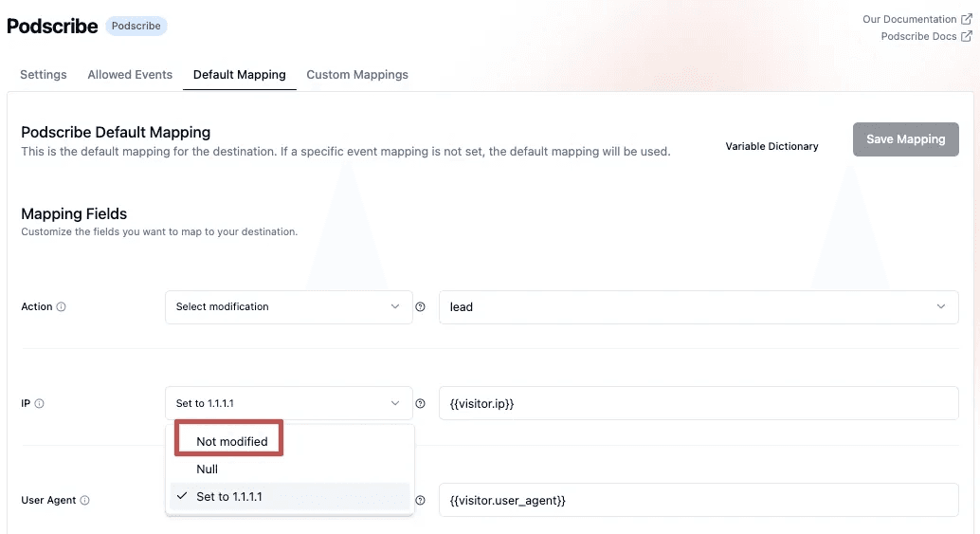The width and height of the screenshot is (980, 534).
Task: Switch to the Settings tab
Action: tap(44, 75)
